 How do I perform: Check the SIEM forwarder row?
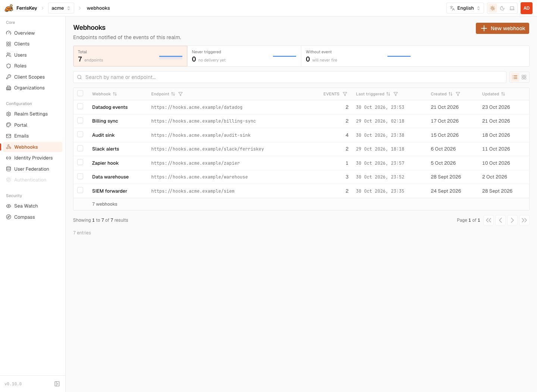point(80,190)
